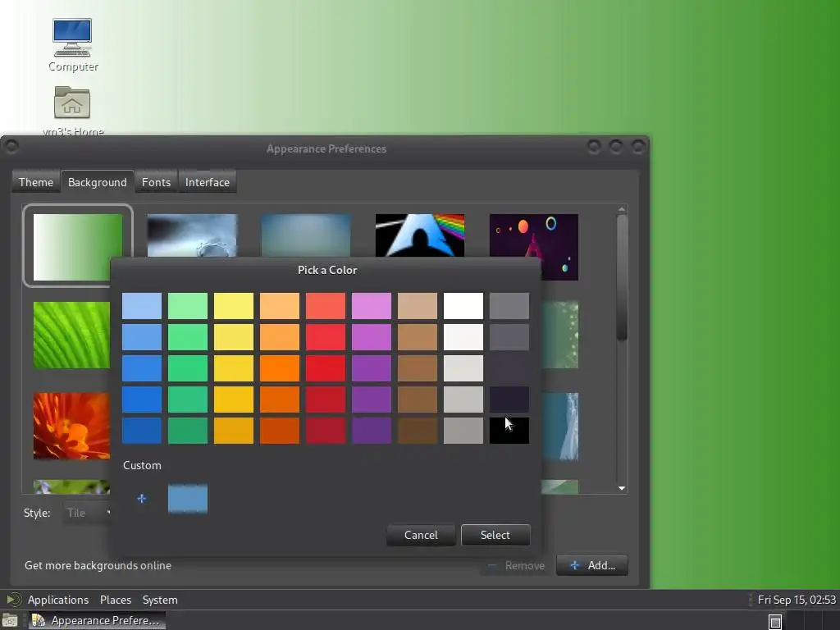Image resolution: width=840 pixels, height=630 pixels.
Task: Select the dark brown swatch in bottom row
Action: pos(418,431)
